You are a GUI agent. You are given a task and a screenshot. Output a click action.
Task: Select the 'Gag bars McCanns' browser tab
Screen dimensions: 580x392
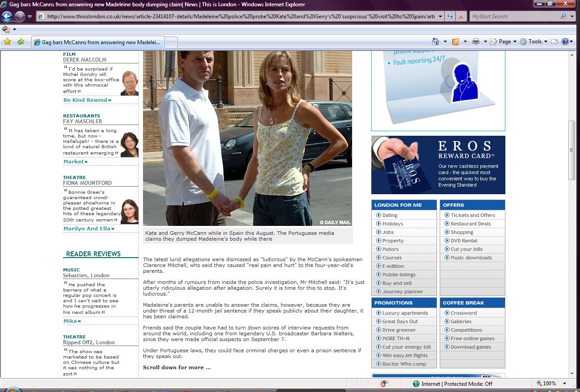pos(98,42)
